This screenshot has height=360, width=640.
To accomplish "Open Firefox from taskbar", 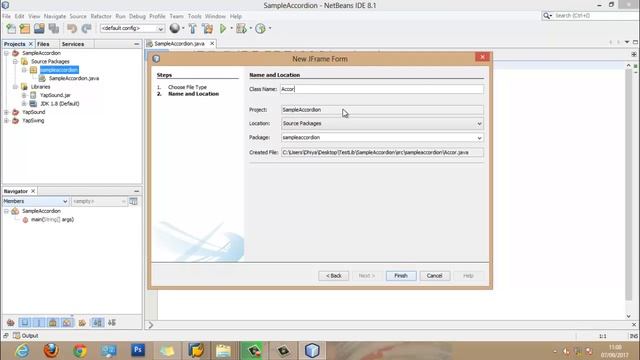I will pos(51,351).
